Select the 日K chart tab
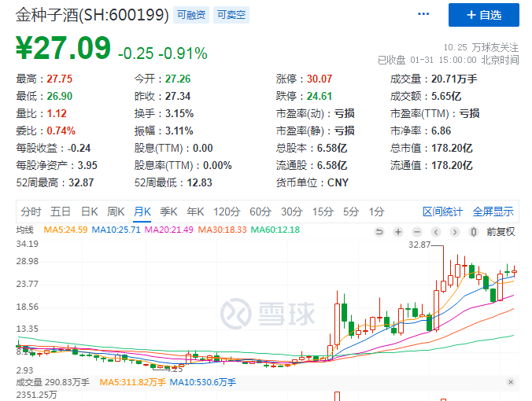This screenshot has width=532, height=401. point(89,211)
